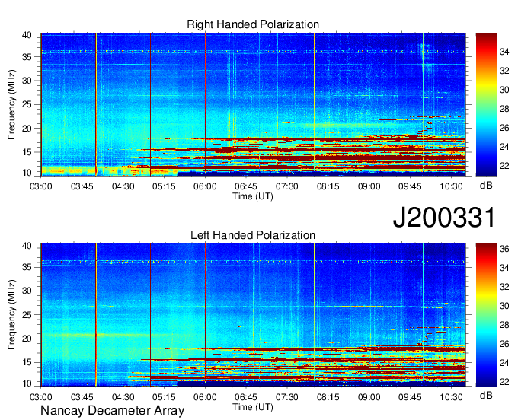Click the 04:30 tick label on bottom plot
This screenshot has width=518, height=420.
coord(123,397)
